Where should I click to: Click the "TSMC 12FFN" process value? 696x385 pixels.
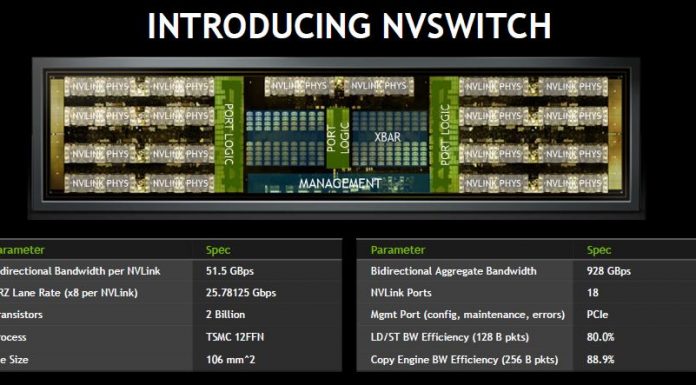pyautogui.click(x=235, y=337)
